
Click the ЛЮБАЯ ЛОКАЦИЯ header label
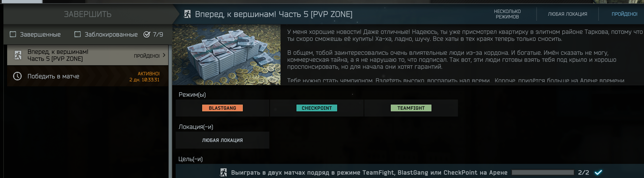tap(567, 14)
